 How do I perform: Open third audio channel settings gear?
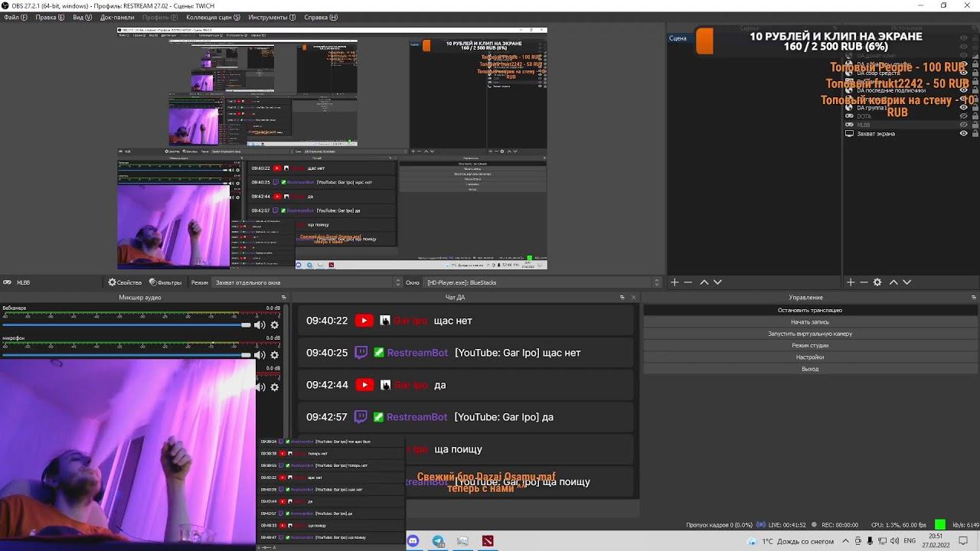click(x=275, y=387)
